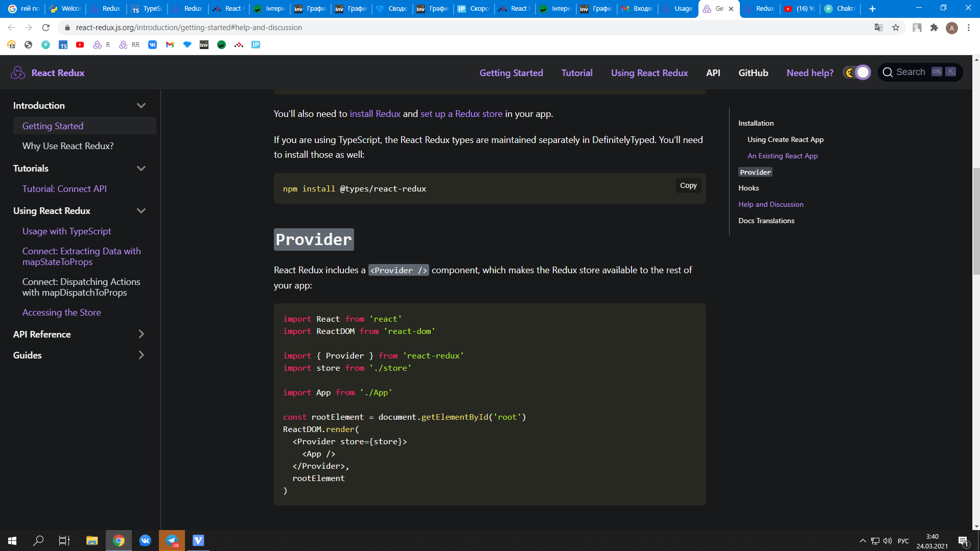980x551 pixels.
Task: Open the globe bookmark icon
Action: [x=29, y=45]
